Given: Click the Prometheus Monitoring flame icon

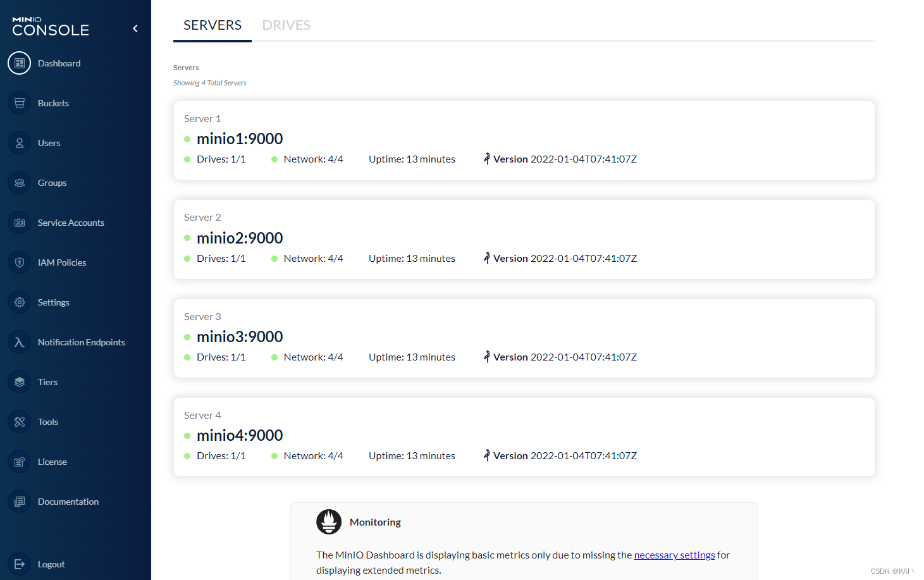Looking at the screenshot, I should coord(329,522).
